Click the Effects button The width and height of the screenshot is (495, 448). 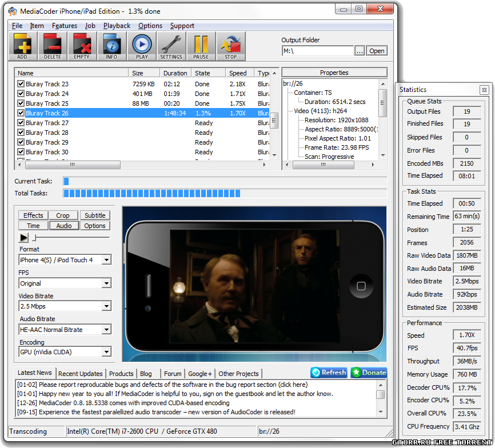point(33,215)
